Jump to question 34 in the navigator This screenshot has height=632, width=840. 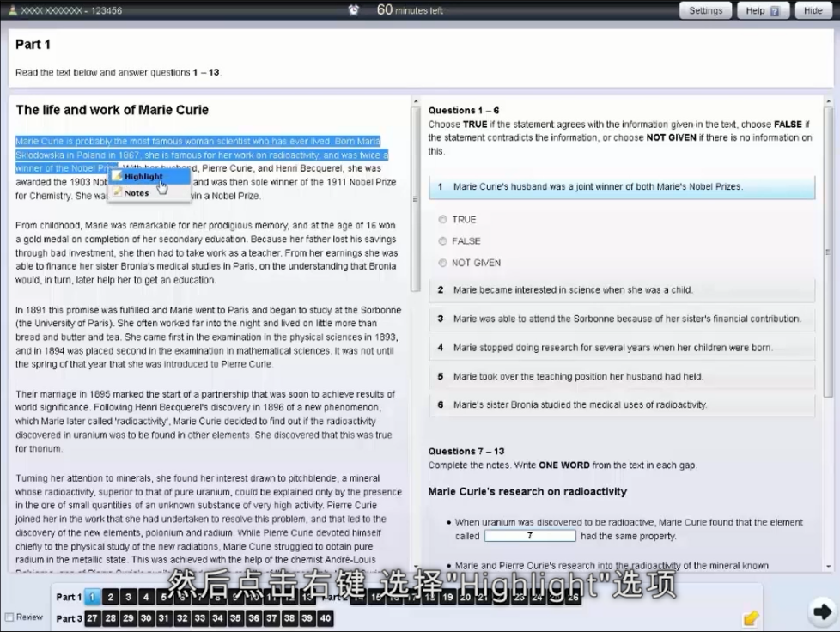[217, 618]
